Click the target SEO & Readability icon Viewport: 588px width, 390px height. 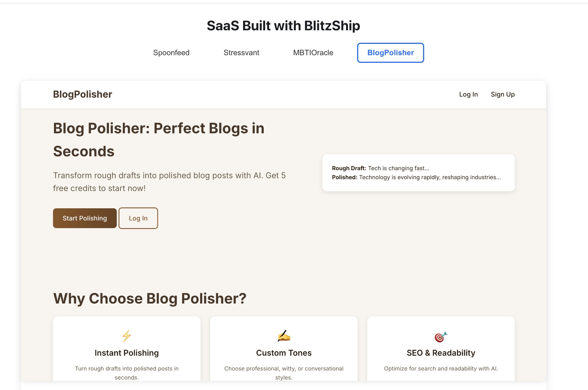tap(441, 337)
